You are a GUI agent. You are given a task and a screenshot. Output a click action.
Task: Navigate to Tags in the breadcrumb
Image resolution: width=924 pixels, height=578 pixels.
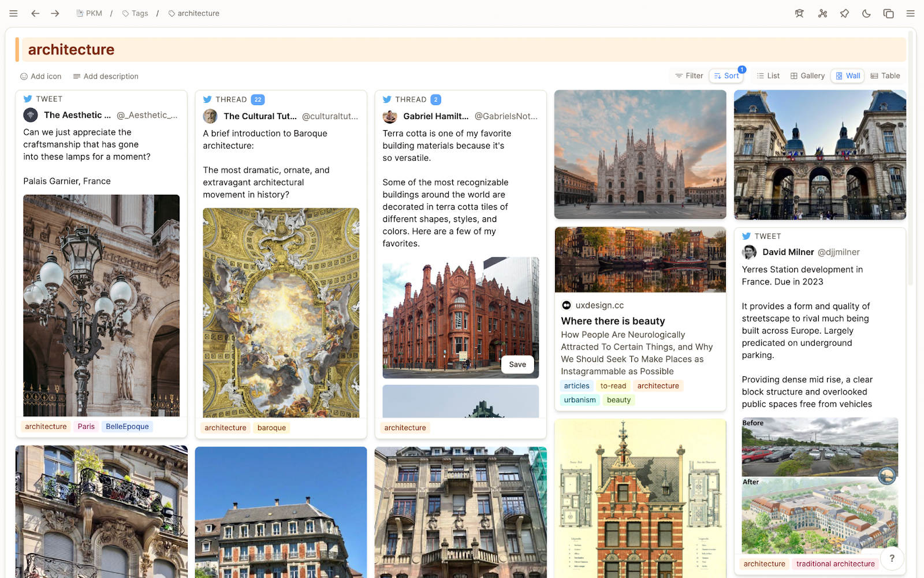tap(135, 13)
